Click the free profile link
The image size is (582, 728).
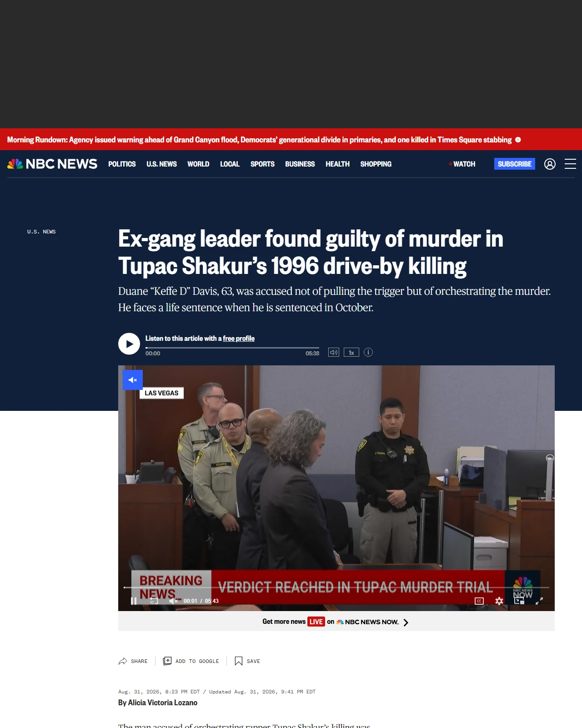tap(239, 339)
